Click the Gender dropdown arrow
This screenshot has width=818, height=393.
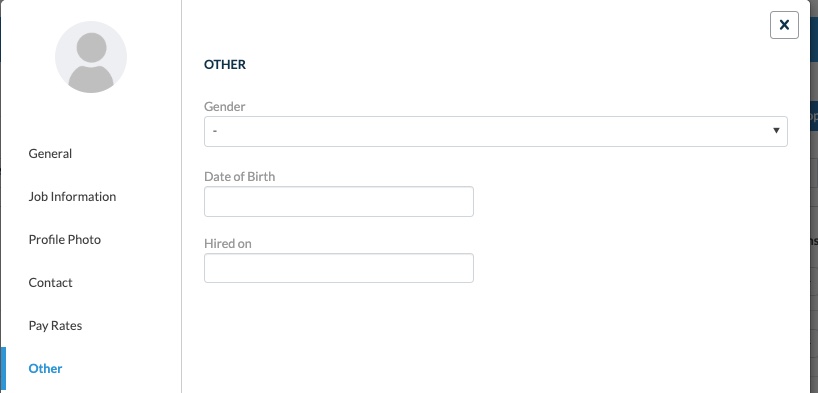[776, 130]
